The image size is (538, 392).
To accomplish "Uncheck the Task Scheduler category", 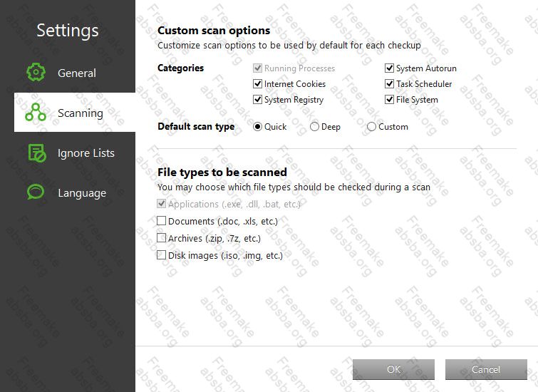I will coord(389,84).
